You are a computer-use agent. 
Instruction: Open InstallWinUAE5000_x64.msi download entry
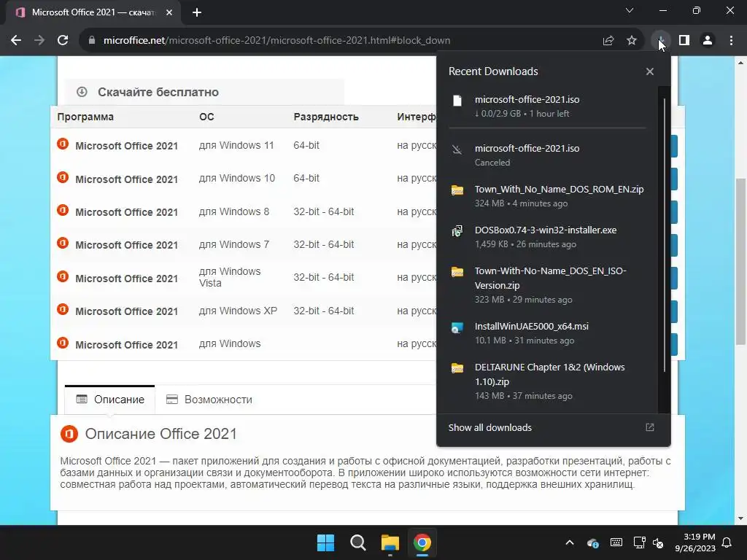point(546,333)
